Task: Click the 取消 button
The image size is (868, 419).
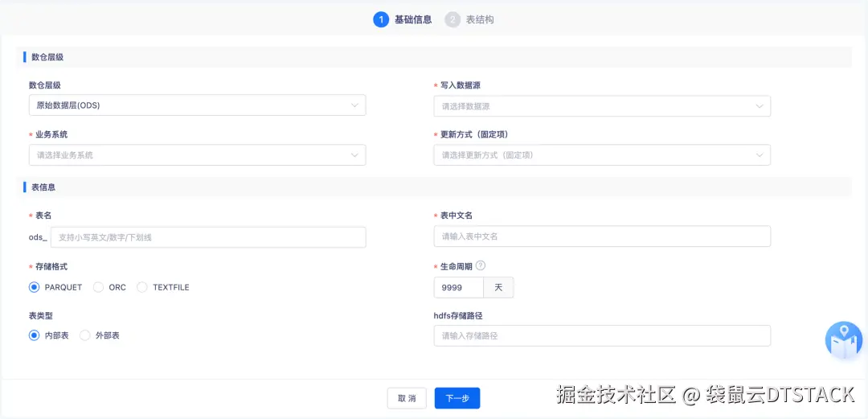Action: click(407, 398)
